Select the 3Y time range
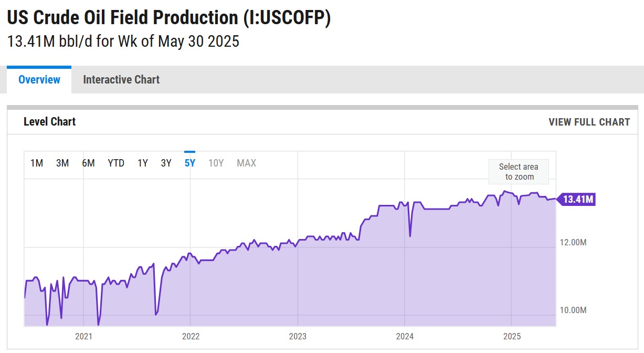 (166, 163)
